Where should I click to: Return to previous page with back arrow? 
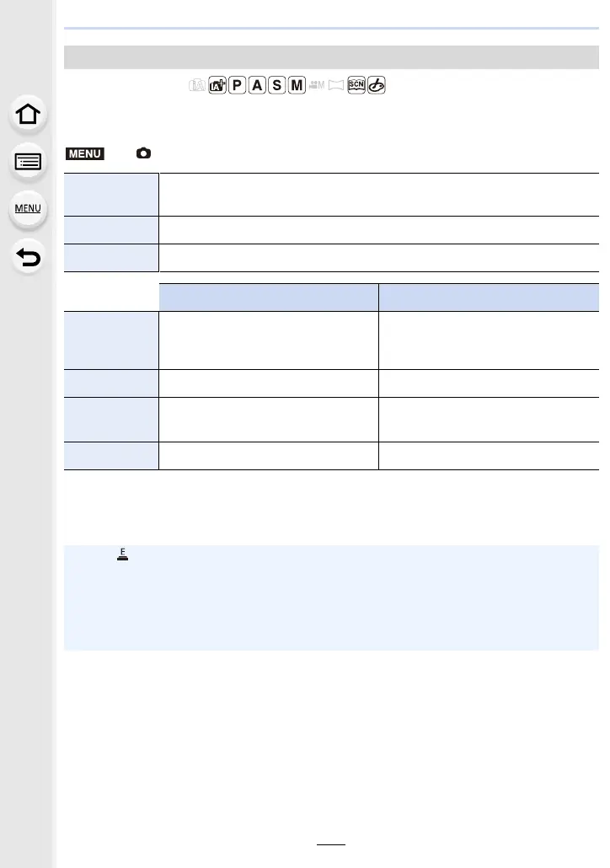tap(28, 257)
